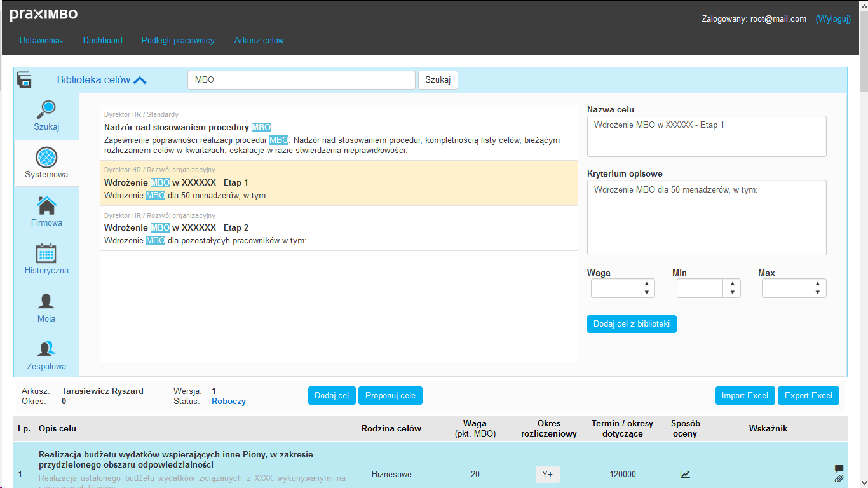Click the search field containing MBO

point(301,80)
